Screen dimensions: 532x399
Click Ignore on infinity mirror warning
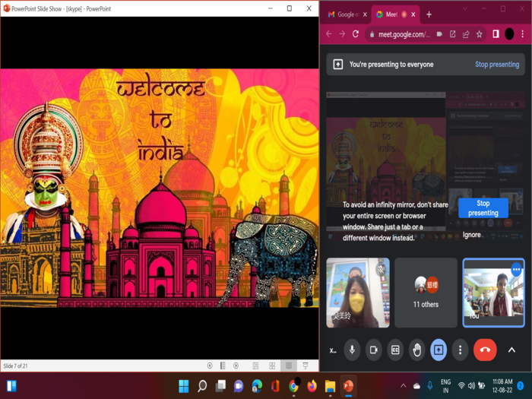(x=472, y=235)
